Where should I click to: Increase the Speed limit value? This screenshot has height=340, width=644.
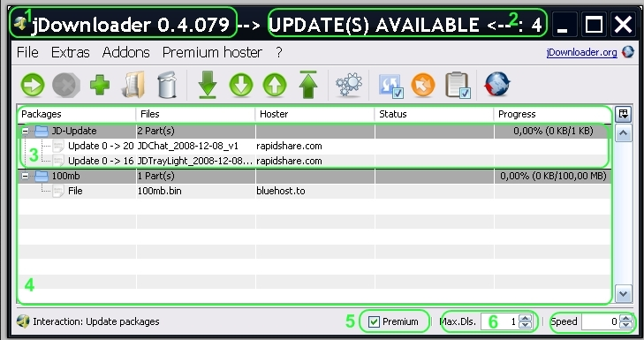pos(625,318)
